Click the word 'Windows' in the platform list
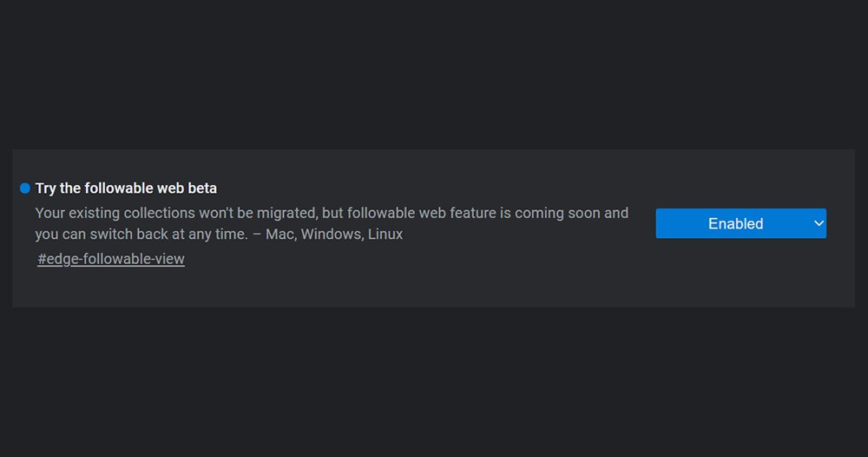868x457 pixels. (331, 234)
